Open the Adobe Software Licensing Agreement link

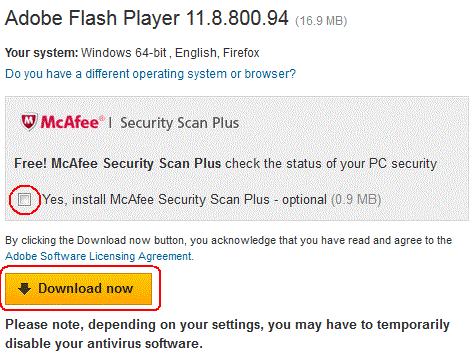[x=99, y=256]
